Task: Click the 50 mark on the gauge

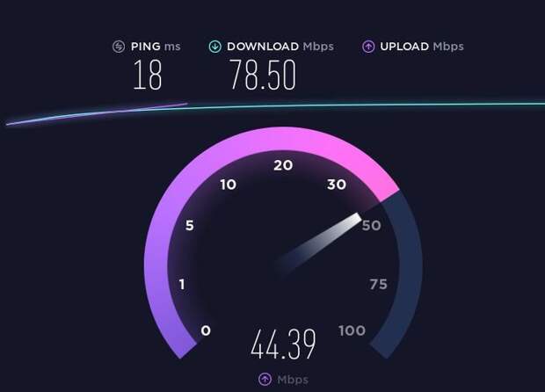Action: [x=372, y=226]
